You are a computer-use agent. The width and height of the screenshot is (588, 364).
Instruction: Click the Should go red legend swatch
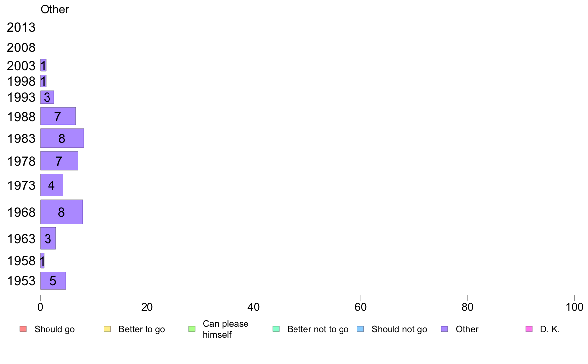pyautogui.click(x=23, y=329)
